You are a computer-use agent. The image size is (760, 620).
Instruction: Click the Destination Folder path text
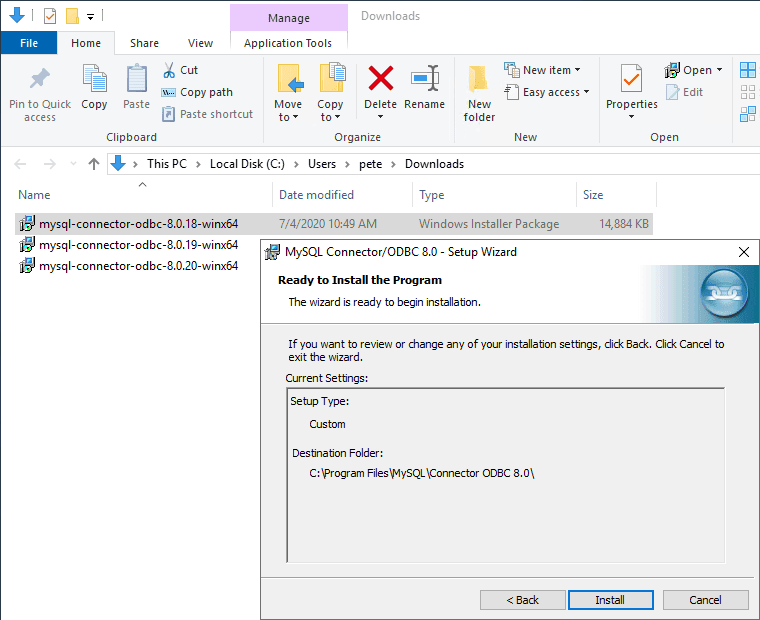tap(422, 473)
